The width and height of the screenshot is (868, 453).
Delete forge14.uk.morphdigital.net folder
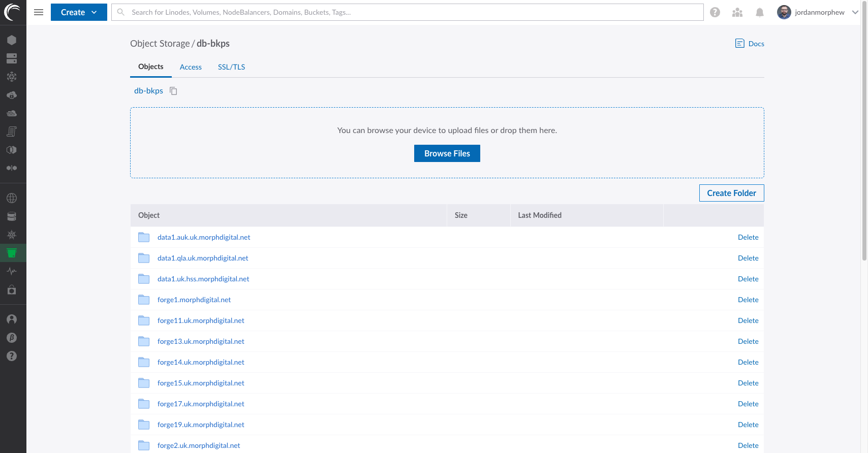click(x=748, y=362)
